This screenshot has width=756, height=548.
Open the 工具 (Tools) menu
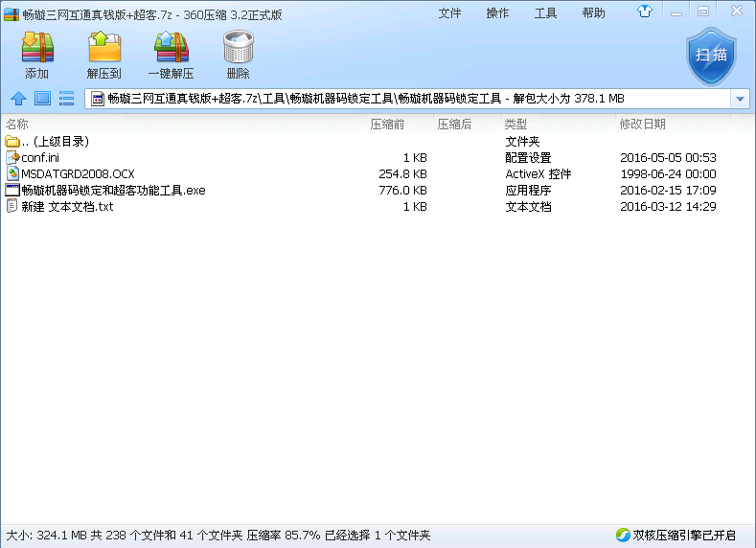pos(545,13)
